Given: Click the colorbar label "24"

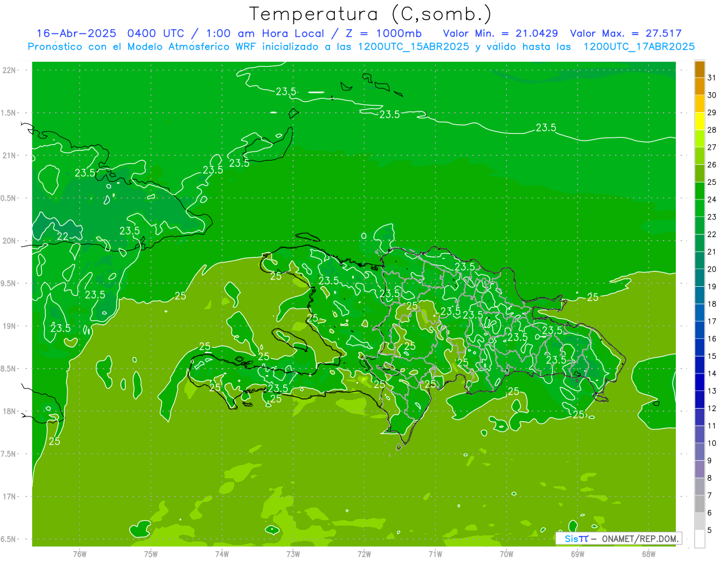Looking at the screenshot, I should 712,199.
